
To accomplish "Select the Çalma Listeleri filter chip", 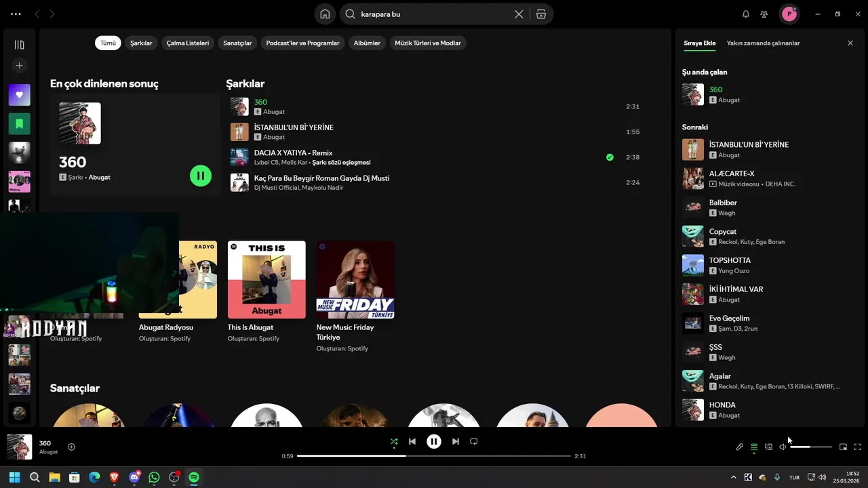I will [188, 43].
